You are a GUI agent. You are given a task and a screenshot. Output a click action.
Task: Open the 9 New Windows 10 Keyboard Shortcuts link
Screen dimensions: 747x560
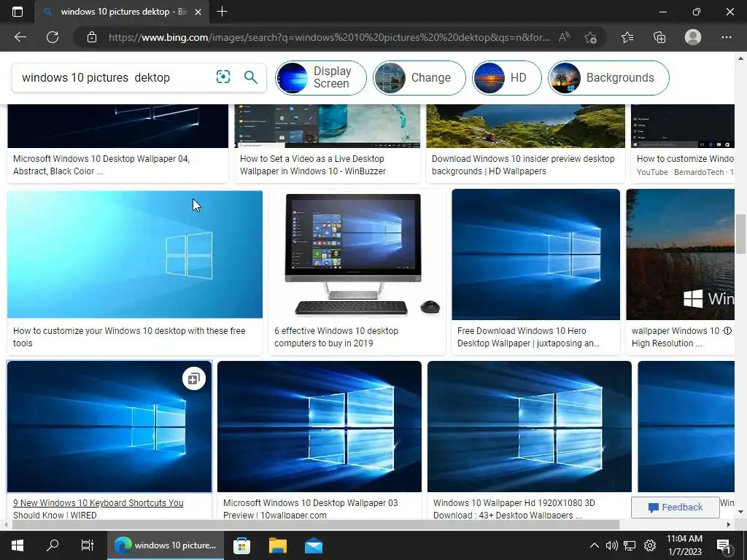pos(98,509)
